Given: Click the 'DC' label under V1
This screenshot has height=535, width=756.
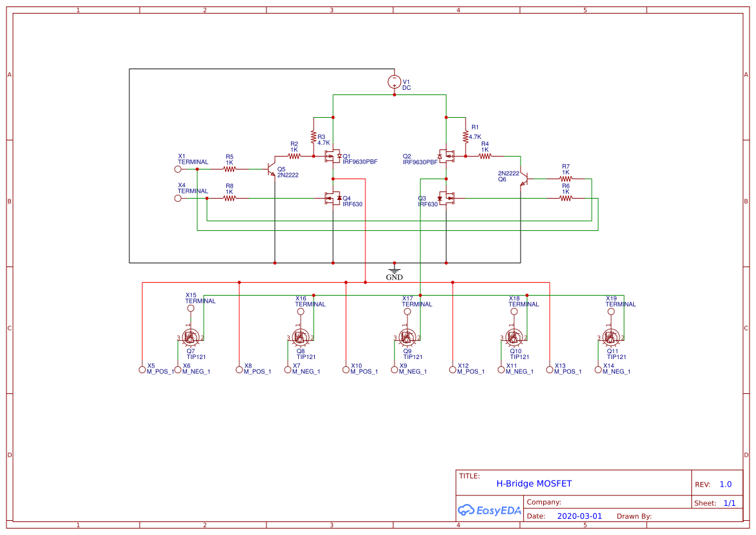Looking at the screenshot, I should coord(406,88).
